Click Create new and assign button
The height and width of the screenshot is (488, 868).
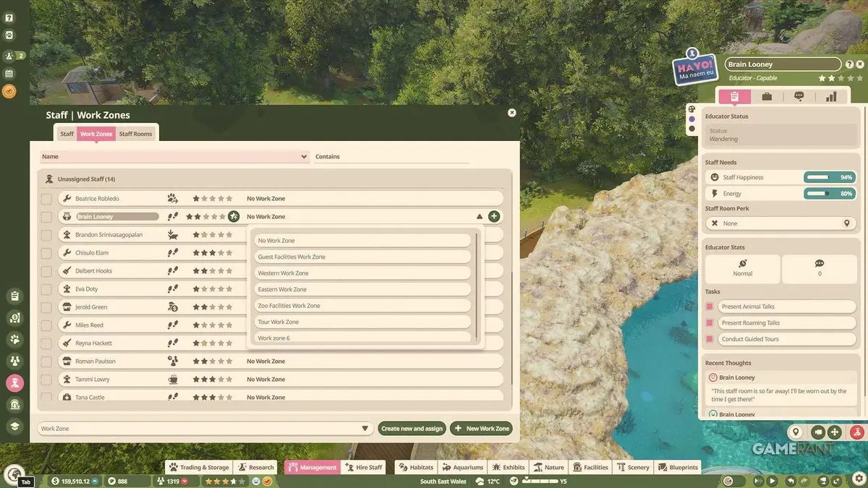412,428
